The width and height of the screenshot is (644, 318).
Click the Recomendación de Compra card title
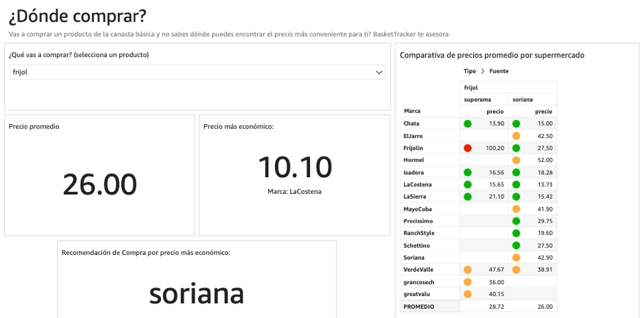click(x=146, y=253)
